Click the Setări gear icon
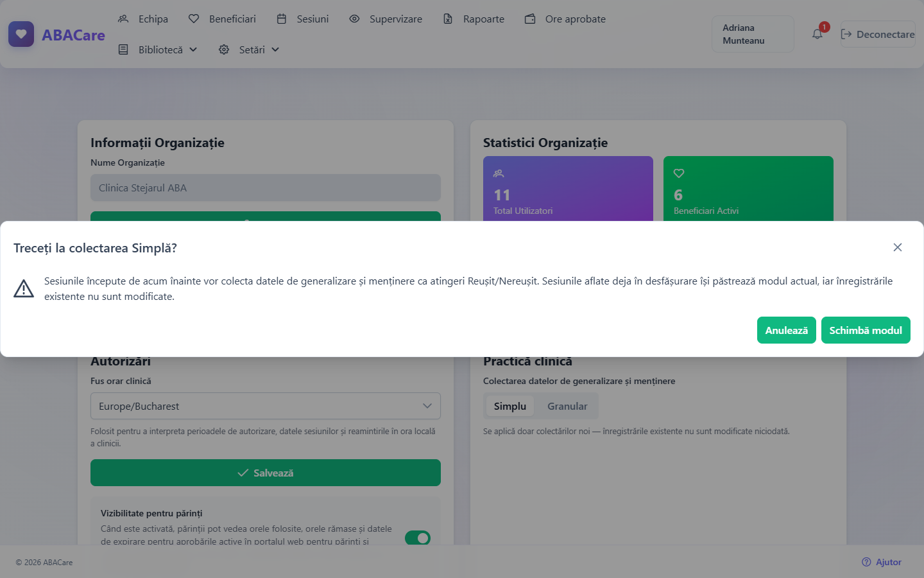Screen dimensions: 924x578 click(224, 49)
